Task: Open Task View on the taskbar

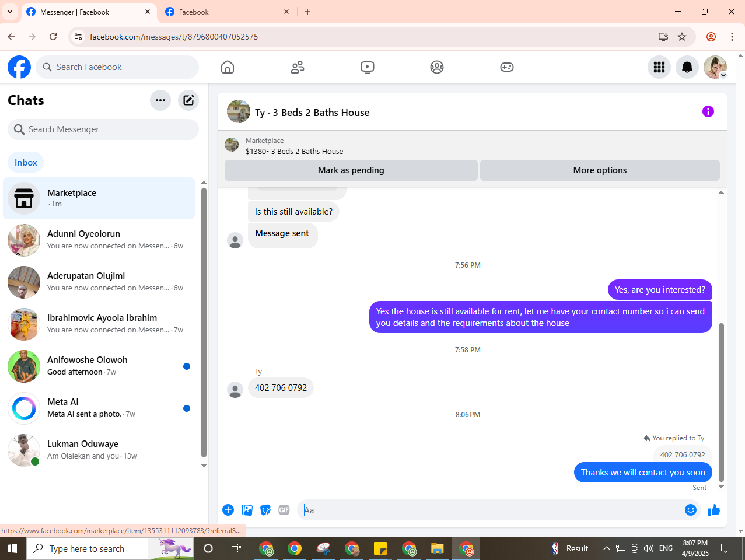Action: pyautogui.click(x=236, y=548)
